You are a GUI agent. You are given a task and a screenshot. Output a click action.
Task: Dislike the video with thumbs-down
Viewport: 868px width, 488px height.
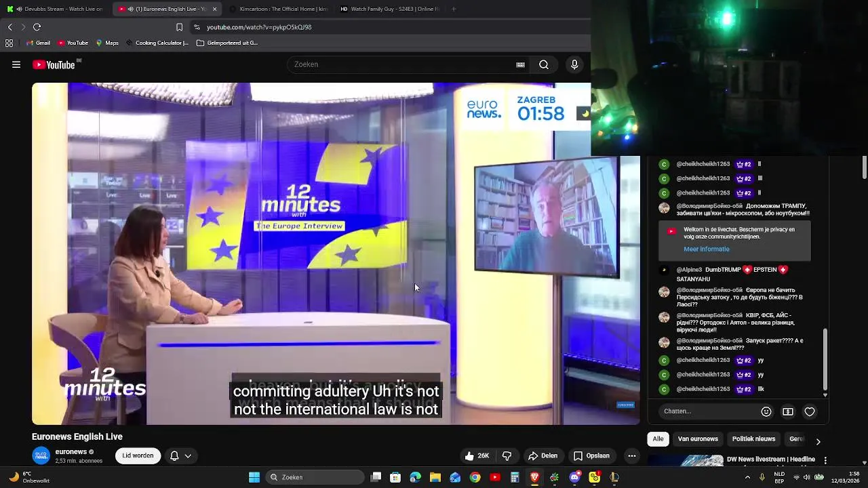507,455
